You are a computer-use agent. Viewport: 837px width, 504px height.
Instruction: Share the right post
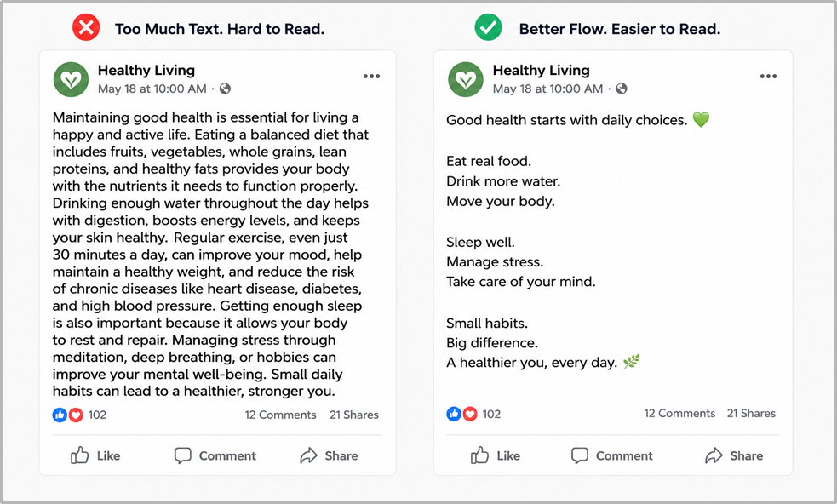click(x=734, y=455)
